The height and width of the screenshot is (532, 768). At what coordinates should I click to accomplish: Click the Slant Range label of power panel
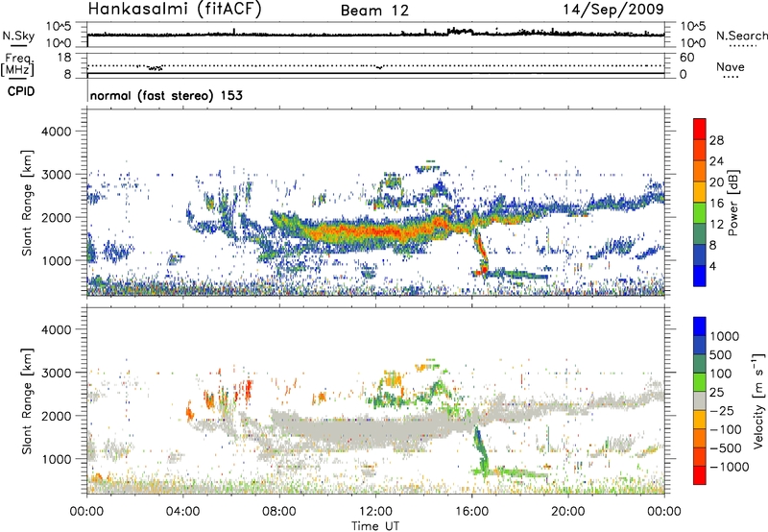[x=27, y=203]
